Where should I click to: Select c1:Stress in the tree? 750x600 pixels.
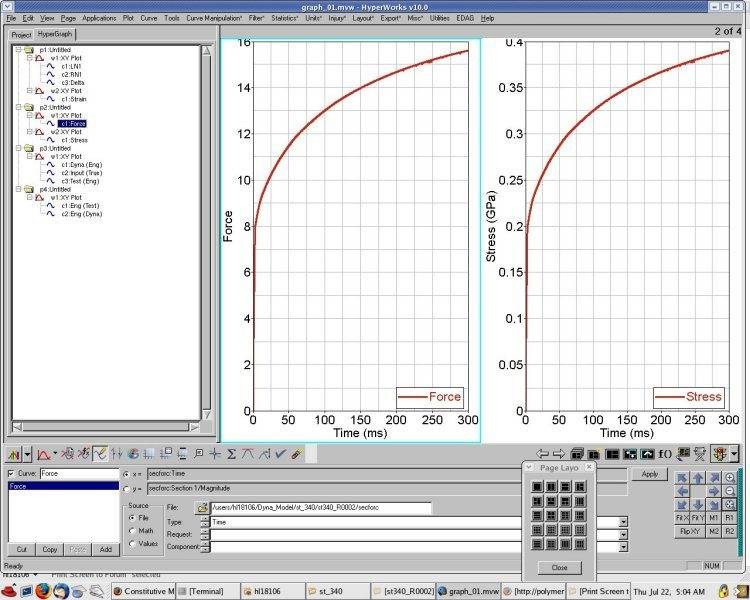[75, 140]
